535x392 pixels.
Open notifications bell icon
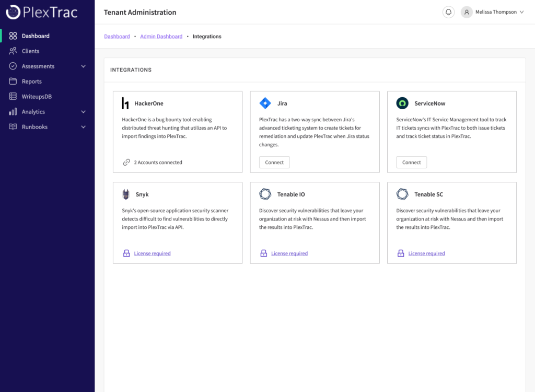(448, 12)
